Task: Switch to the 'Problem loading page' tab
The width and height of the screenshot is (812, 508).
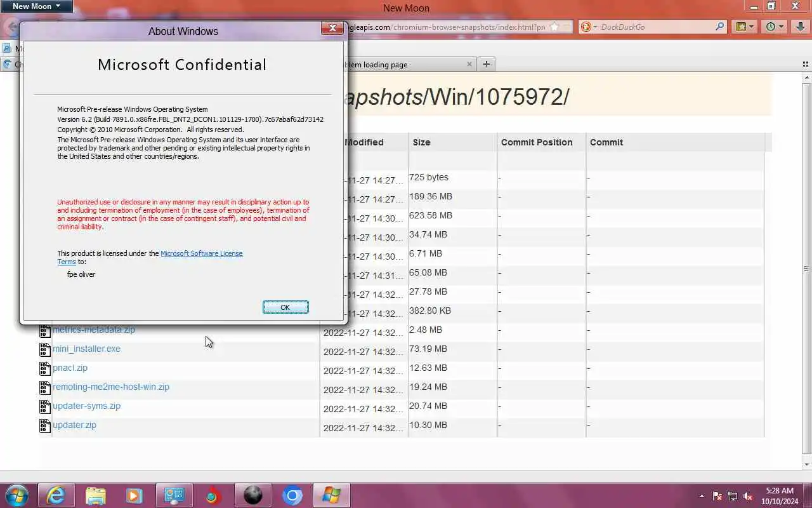Action: tap(406, 64)
